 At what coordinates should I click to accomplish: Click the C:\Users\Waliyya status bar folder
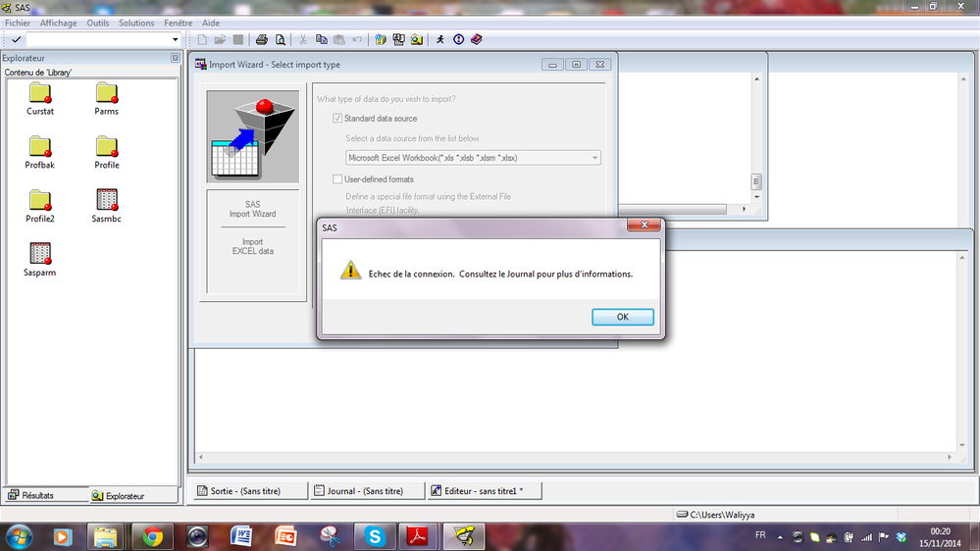(715, 515)
